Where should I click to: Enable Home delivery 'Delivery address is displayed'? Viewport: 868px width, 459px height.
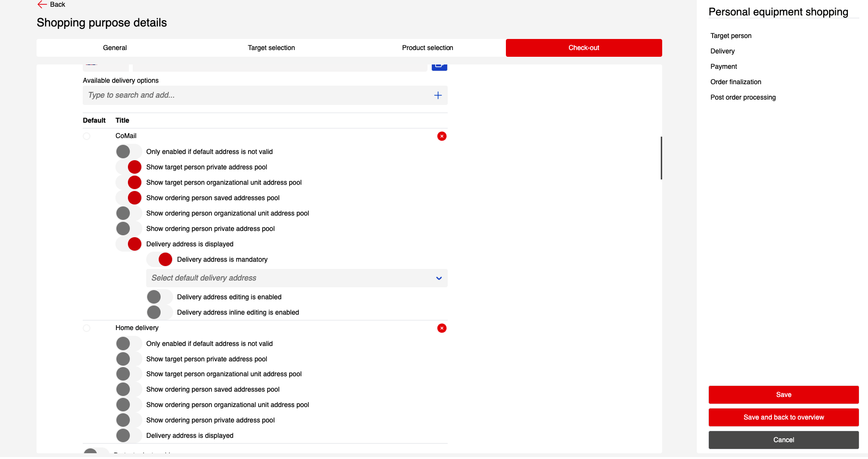[x=129, y=435]
